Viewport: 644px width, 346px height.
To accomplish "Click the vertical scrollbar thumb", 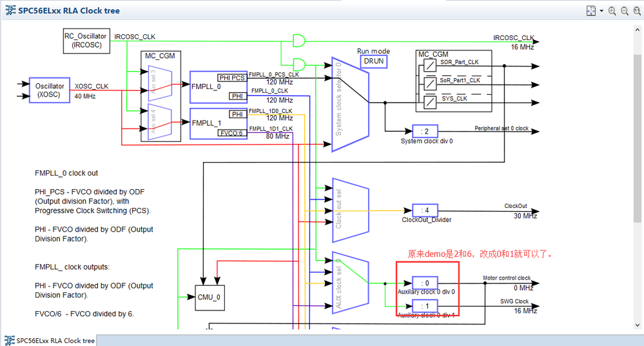I will coord(638,138).
